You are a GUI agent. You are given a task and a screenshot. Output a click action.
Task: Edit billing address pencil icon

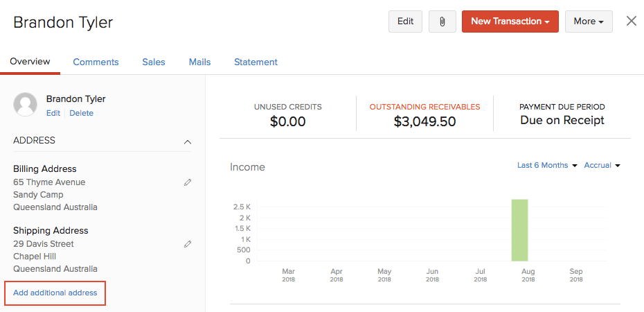coord(188,182)
